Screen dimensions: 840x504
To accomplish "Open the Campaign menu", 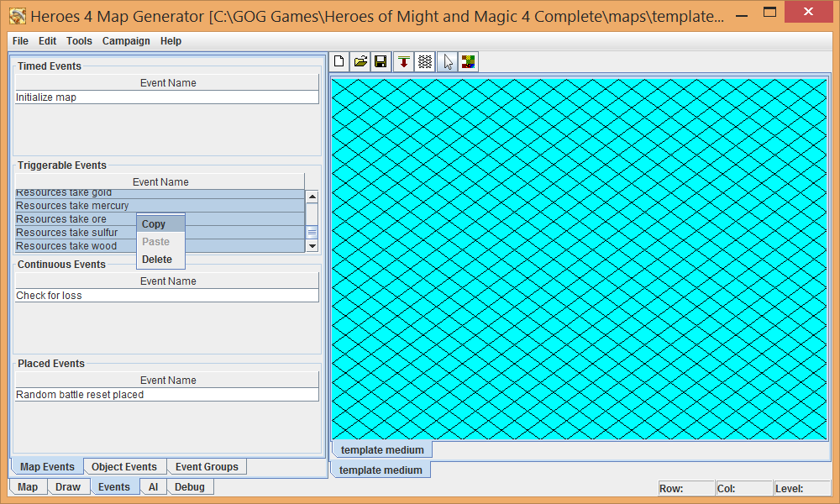I will click(126, 40).
